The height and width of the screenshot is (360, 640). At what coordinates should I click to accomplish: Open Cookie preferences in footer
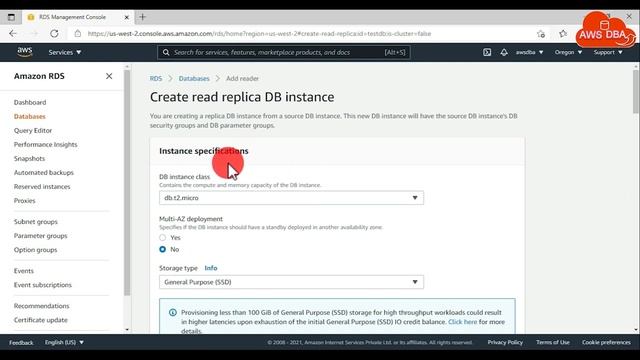coord(606,342)
